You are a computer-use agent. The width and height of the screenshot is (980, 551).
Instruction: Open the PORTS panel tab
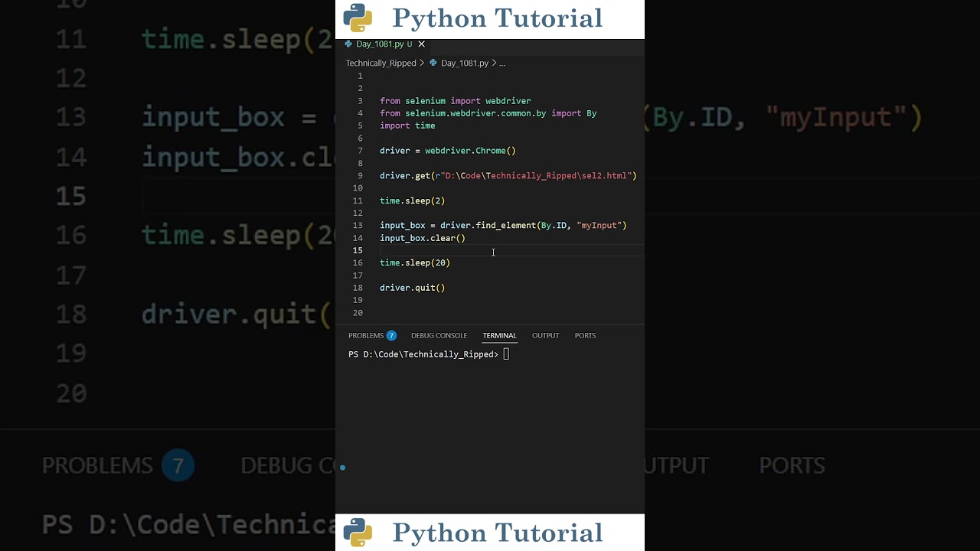tap(585, 335)
